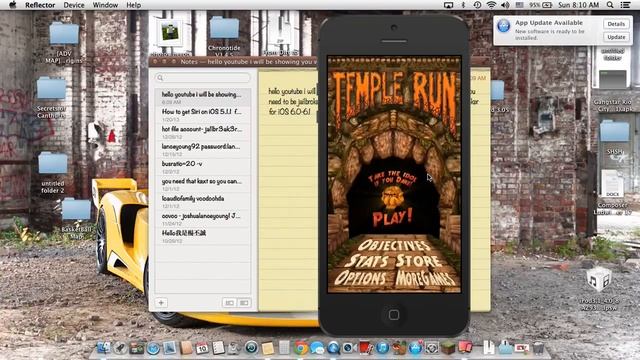Tap MOREGAMES in Temple Run menu

pyautogui.click(x=425, y=278)
